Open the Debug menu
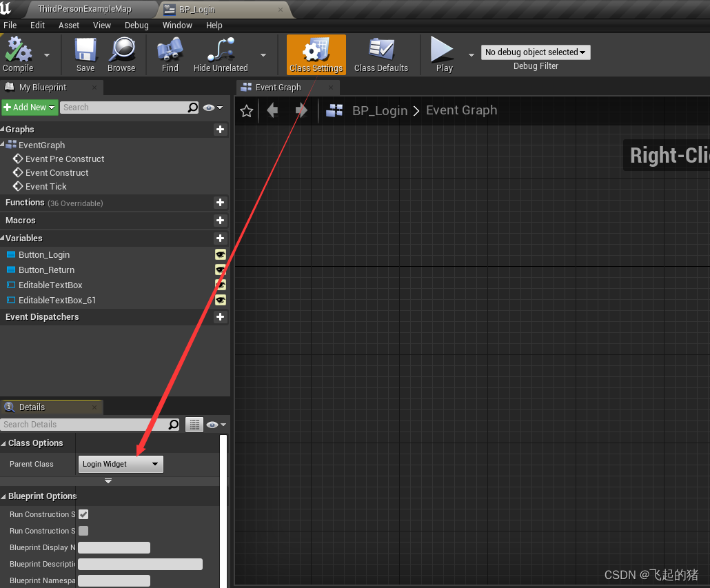This screenshot has height=588, width=710. [136, 26]
